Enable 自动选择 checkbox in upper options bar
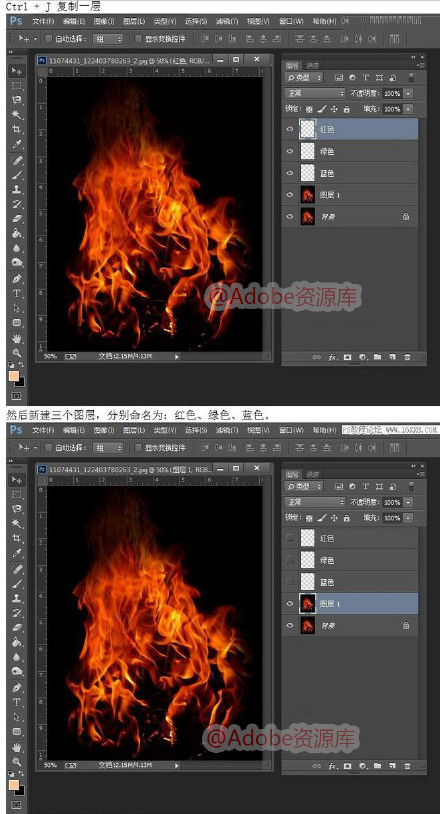440x814 pixels. (49, 38)
